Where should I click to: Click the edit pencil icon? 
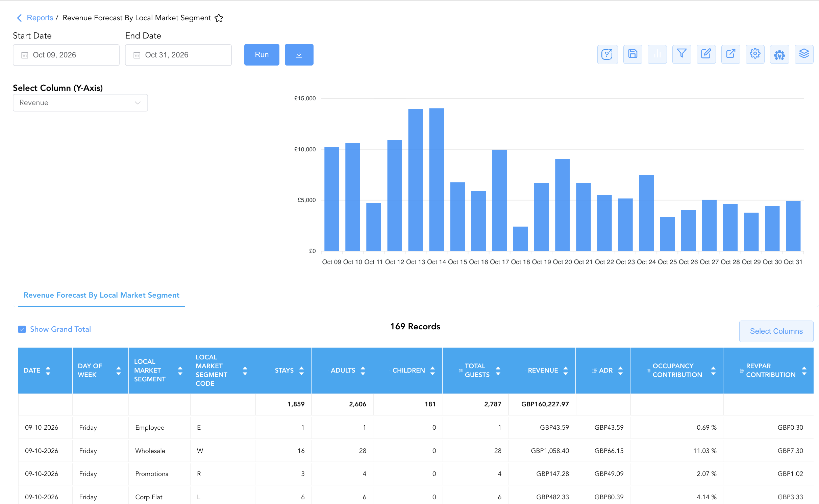(x=706, y=54)
